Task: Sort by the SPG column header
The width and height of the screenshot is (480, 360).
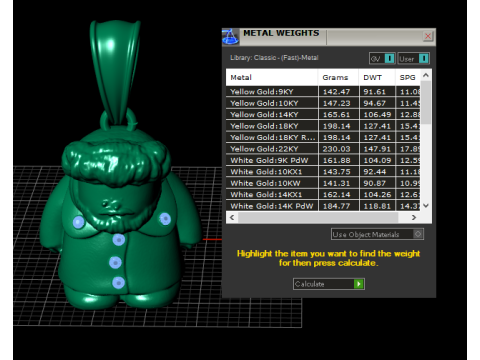Action: tap(408, 77)
